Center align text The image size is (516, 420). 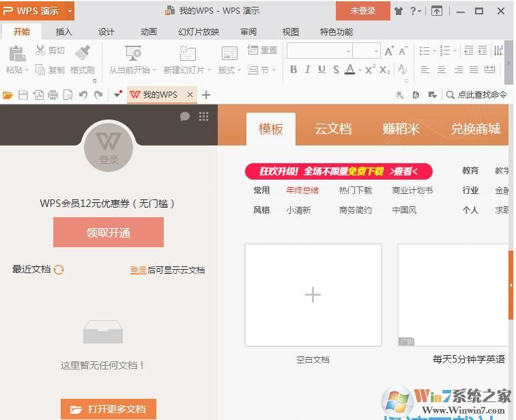[442, 70]
